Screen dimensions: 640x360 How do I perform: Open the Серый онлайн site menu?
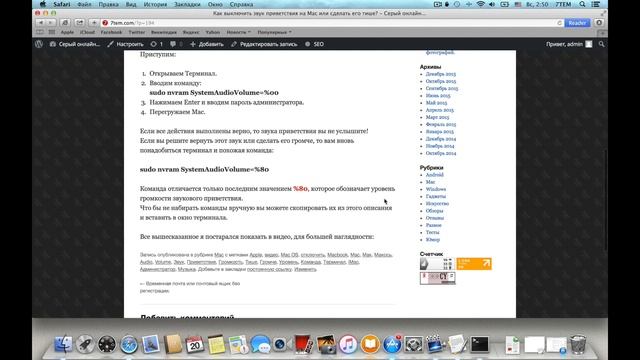pyautogui.click(x=75, y=44)
